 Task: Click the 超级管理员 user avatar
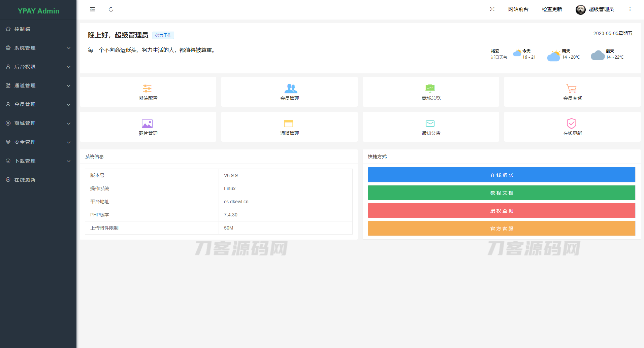pos(580,10)
